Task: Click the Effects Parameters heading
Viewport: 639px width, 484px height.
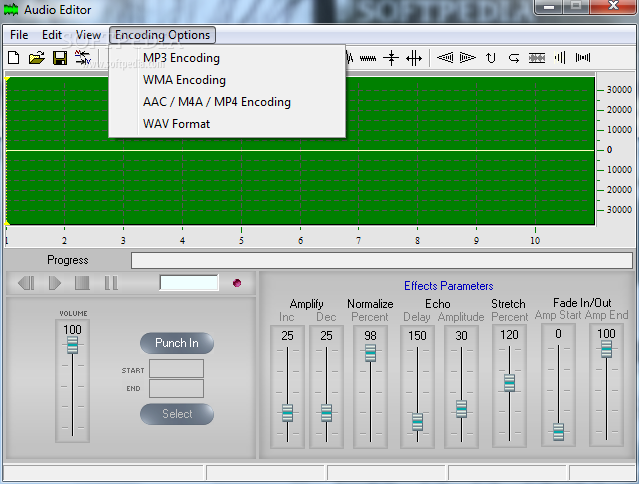Action: click(x=448, y=286)
